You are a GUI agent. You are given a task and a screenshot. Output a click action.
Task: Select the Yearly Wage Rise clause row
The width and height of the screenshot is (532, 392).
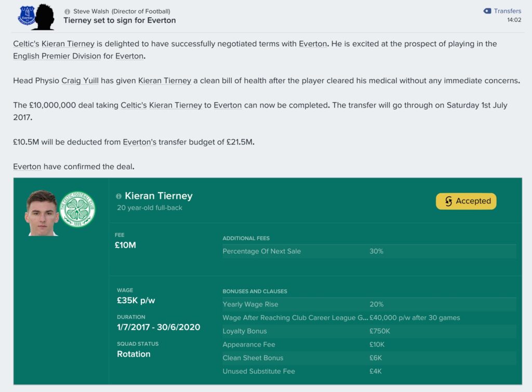369,304
